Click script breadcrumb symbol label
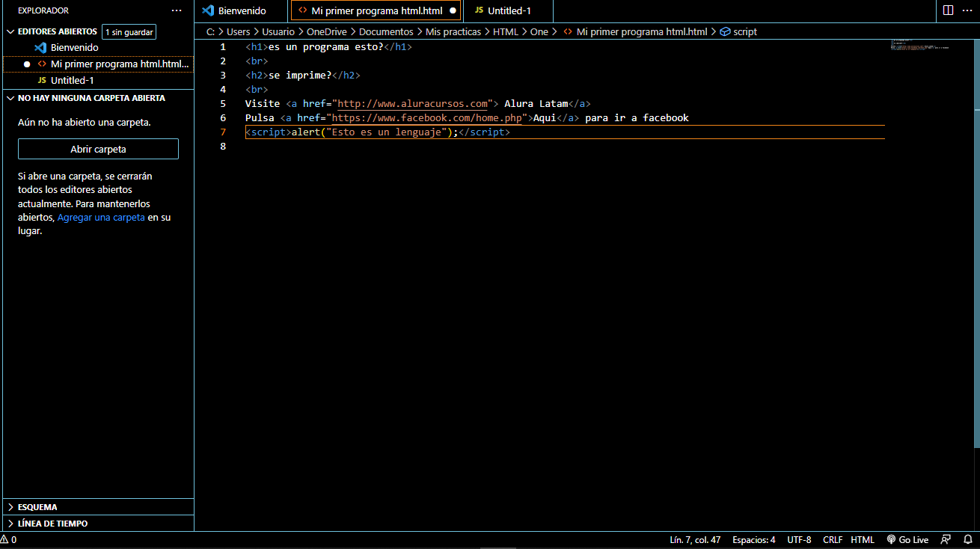 click(x=745, y=32)
